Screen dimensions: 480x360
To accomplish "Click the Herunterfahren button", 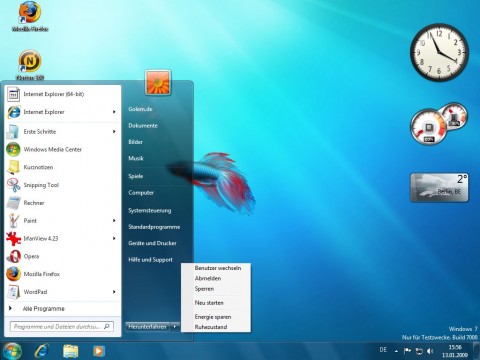I will (148, 326).
